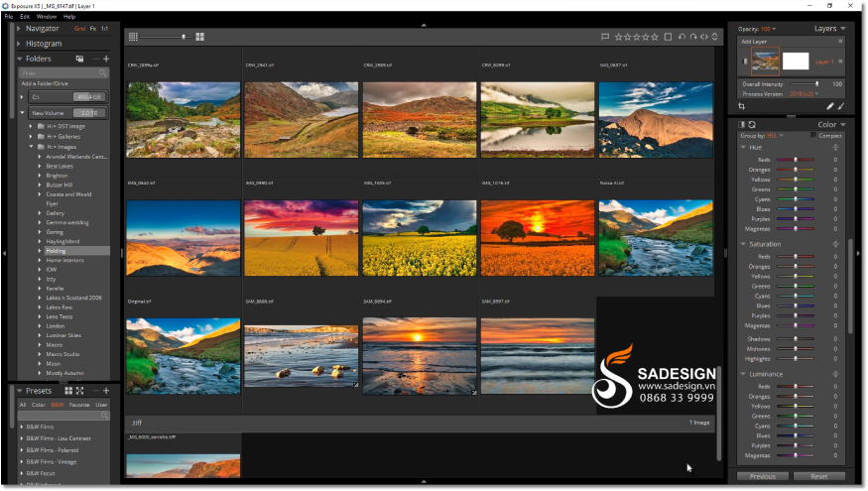
Task: Click Add a Folder/Drive link
Action: point(45,83)
